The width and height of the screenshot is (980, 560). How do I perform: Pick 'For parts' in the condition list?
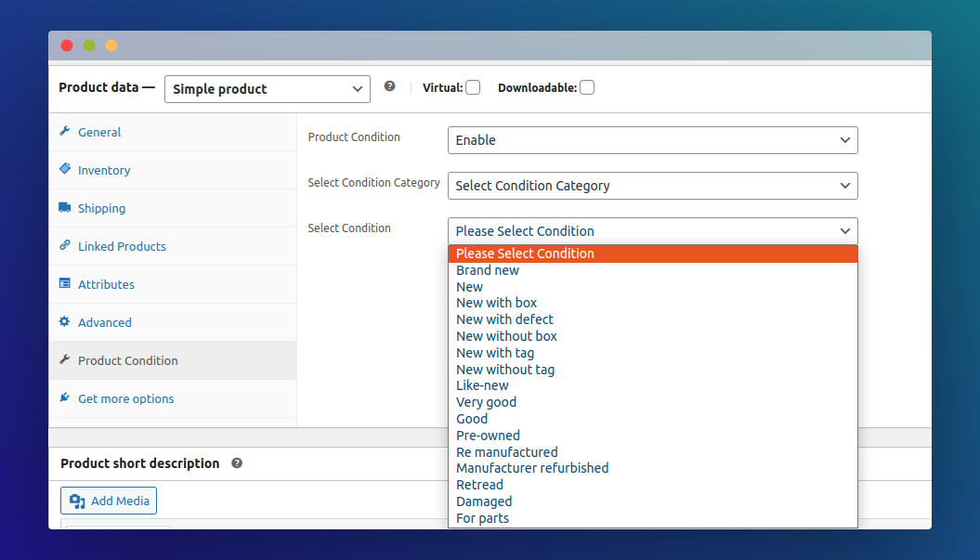[x=482, y=518]
